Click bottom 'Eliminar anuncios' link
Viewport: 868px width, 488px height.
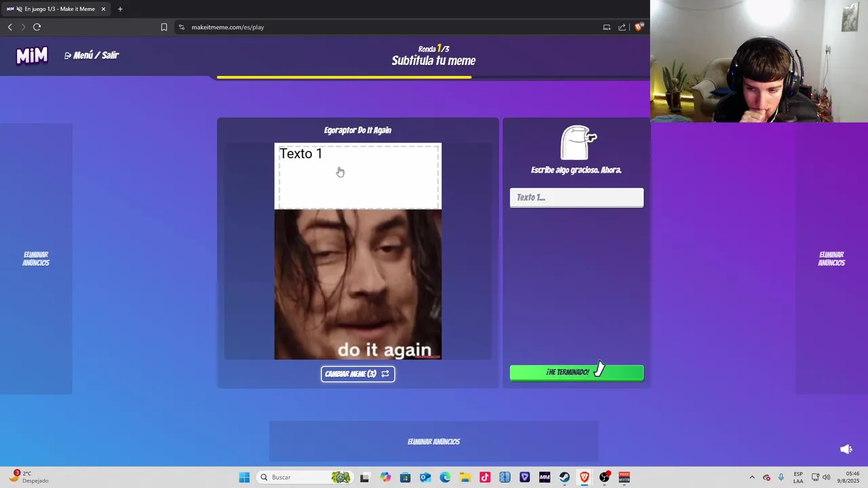coord(433,441)
